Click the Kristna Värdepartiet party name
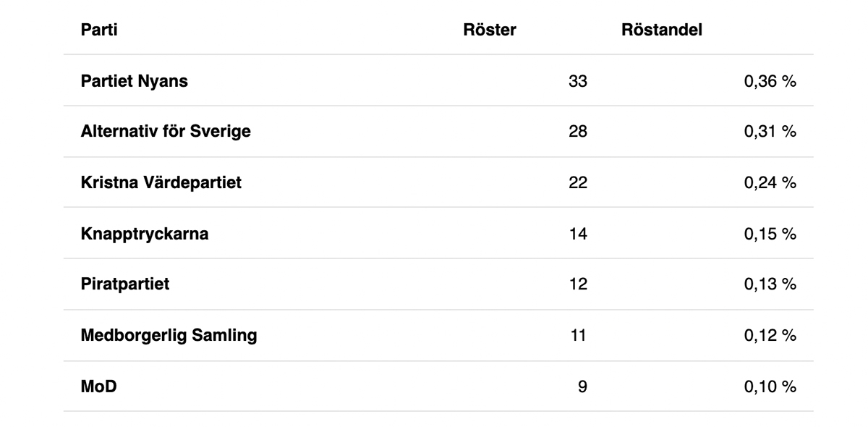868x427 pixels. pyautogui.click(x=161, y=183)
